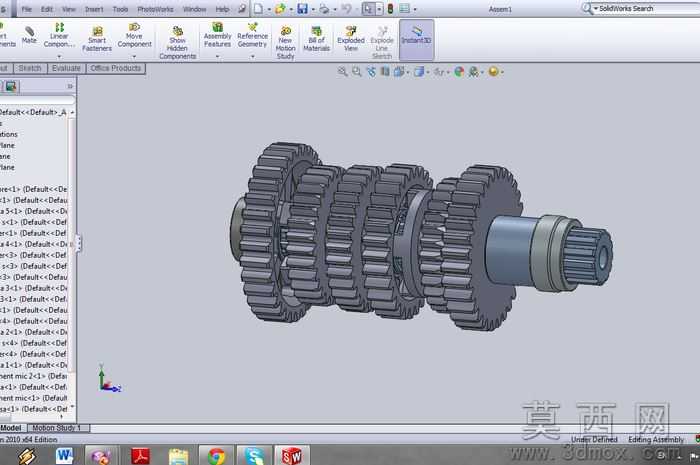The width and height of the screenshot is (700, 465).
Task: Click the Apply Scene icon
Action: pos(473,71)
